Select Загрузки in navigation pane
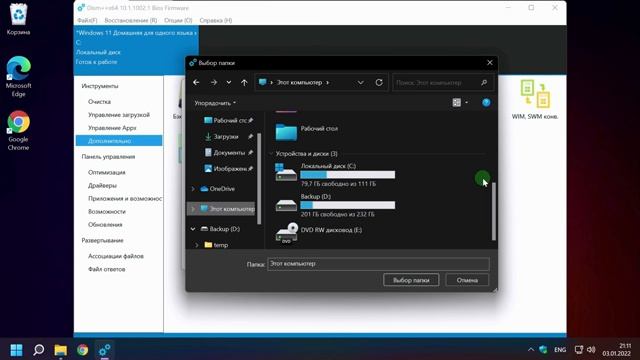 (x=229, y=136)
